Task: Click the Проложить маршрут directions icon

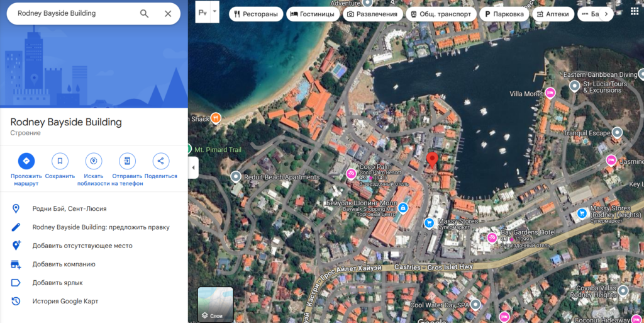Action: coord(26,161)
